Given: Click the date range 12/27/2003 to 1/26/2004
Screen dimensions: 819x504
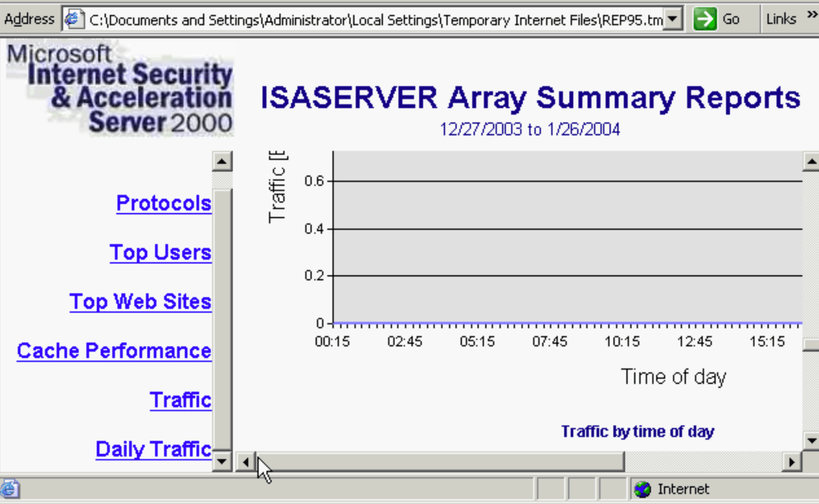Looking at the screenshot, I should click(x=530, y=129).
